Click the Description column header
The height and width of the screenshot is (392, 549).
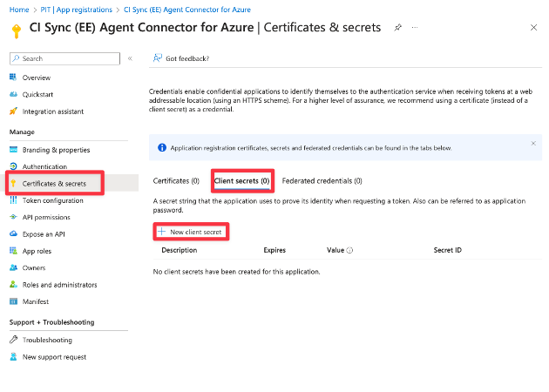click(x=180, y=250)
